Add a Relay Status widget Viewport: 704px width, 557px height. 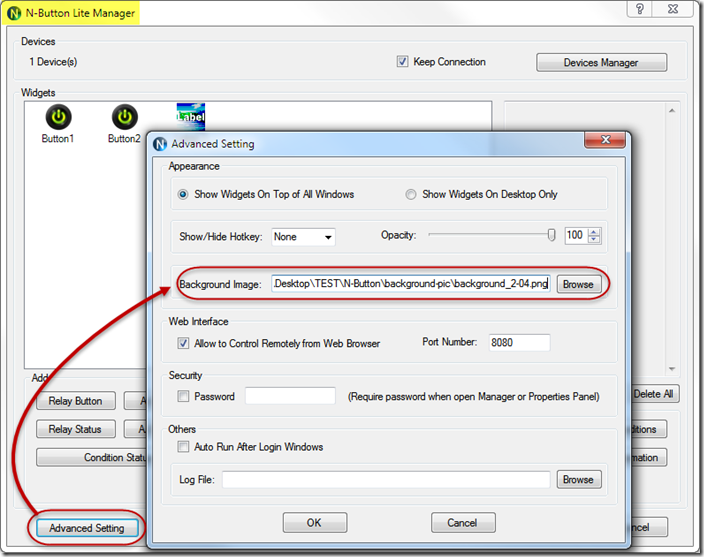pos(75,429)
